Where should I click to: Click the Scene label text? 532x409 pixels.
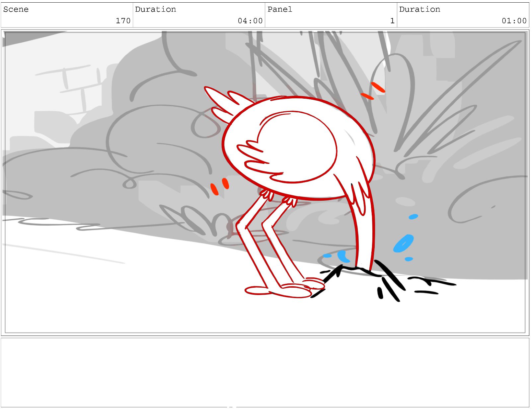pos(16,9)
